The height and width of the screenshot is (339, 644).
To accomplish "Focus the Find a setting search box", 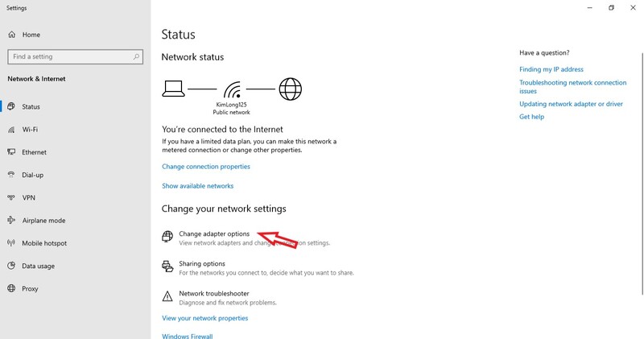I will pyautogui.click(x=75, y=56).
